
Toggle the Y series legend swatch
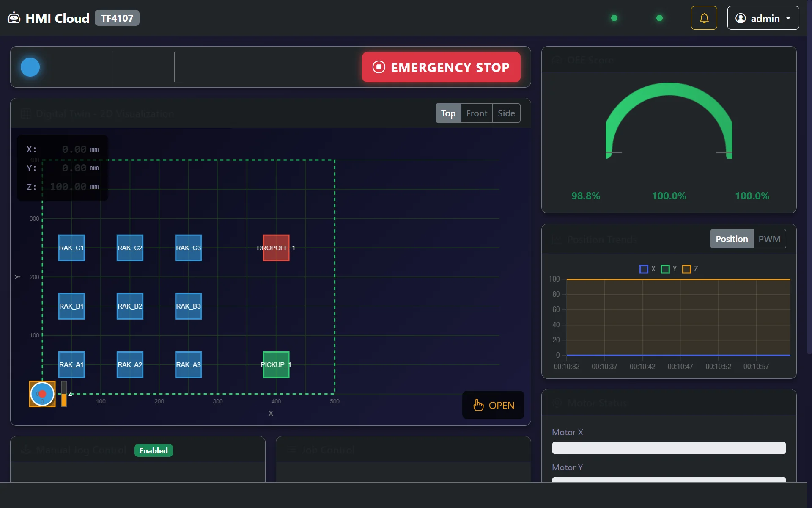(665, 269)
